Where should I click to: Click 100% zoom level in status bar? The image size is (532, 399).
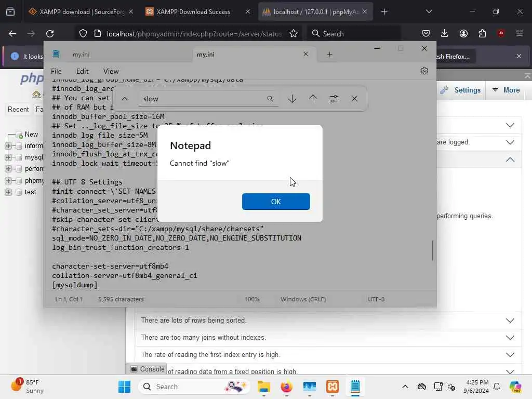click(252, 299)
